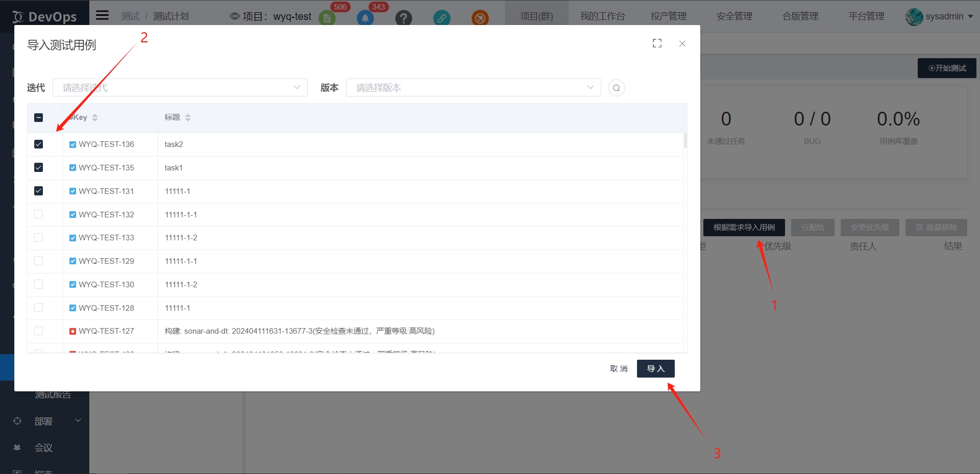Check the checkbox for WYQ-TEST-132
This screenshot has height=474, width=980.
tap(38, 214)
